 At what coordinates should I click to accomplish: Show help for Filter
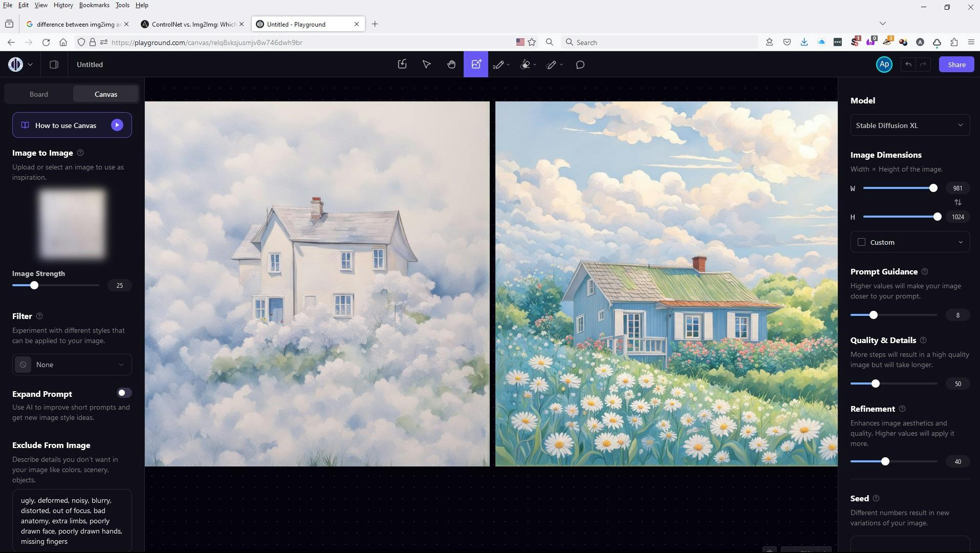click(x=39, y=316)
